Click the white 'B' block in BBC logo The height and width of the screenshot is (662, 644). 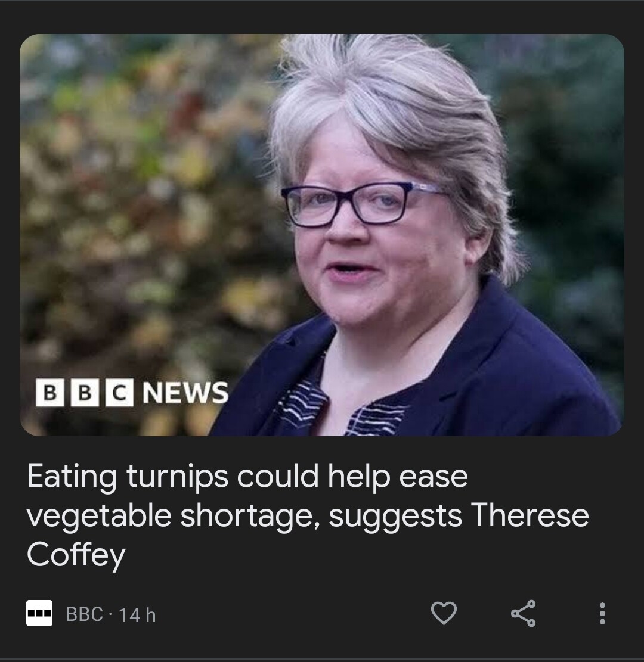[x=51, y=393]
